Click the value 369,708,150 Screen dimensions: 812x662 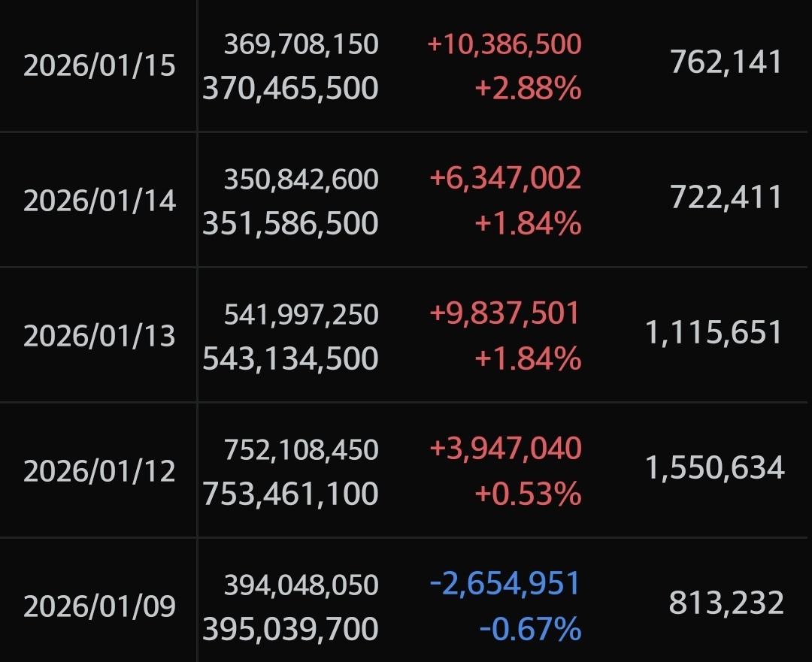tap(301, 44)
